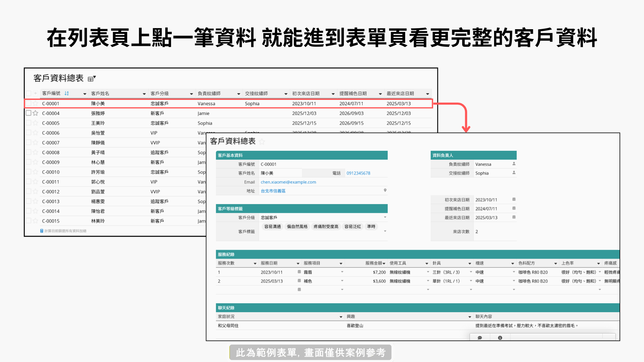Click the 台北市信義區 address link
Viewport: 644px width, 362px height.
pyautogui.click(x=273, y=191)
